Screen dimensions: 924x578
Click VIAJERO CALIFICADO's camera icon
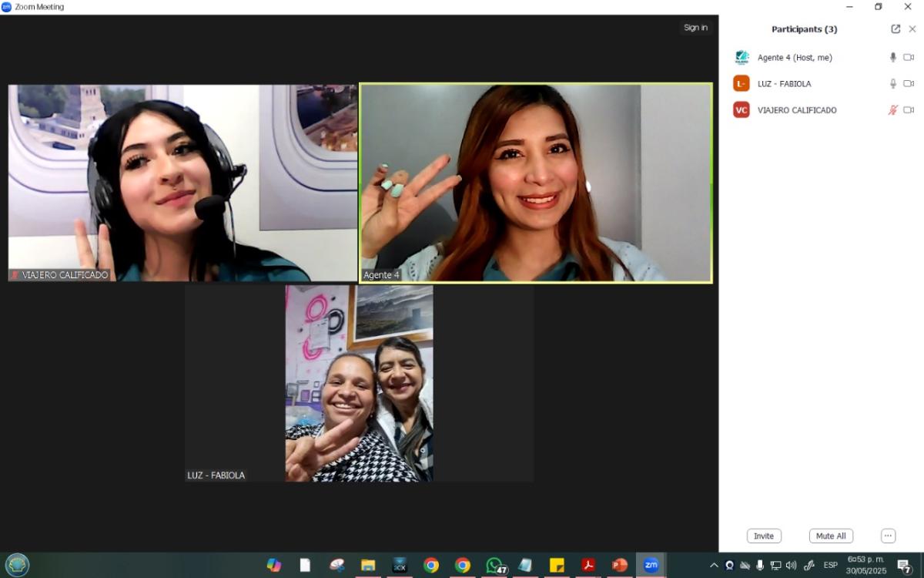point(909,110)
